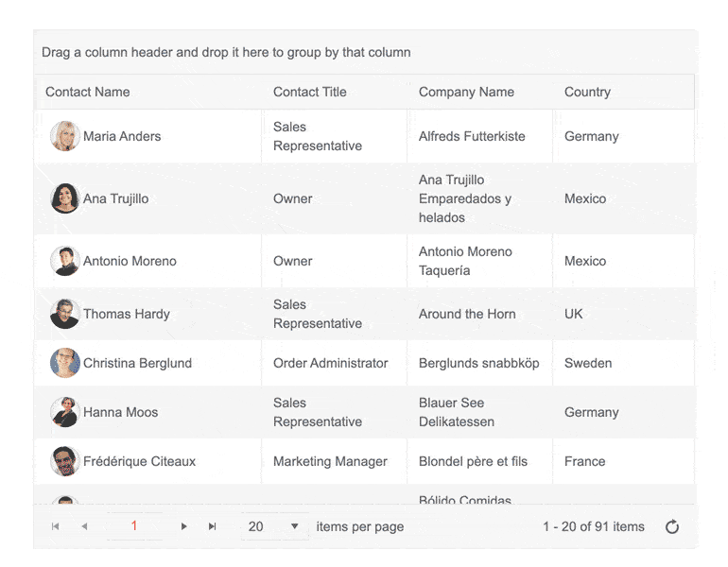This screenshot has height=567, width=728.
Task: Click the Blondel père et fils cell
Action: [x=473, y=461]
